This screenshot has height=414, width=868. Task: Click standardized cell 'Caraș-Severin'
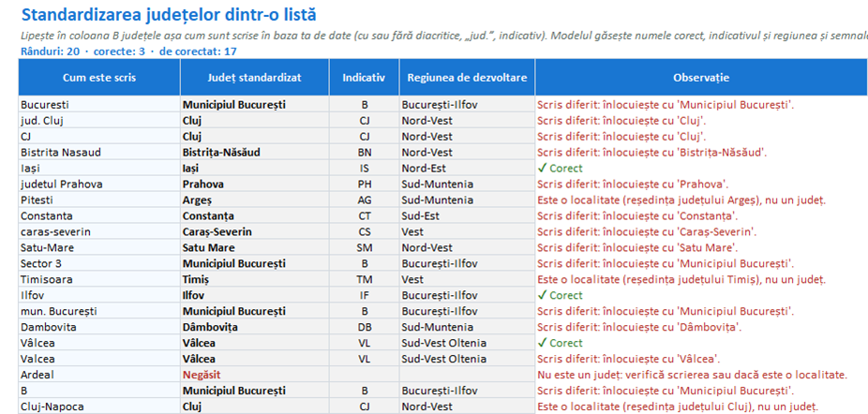255,231
